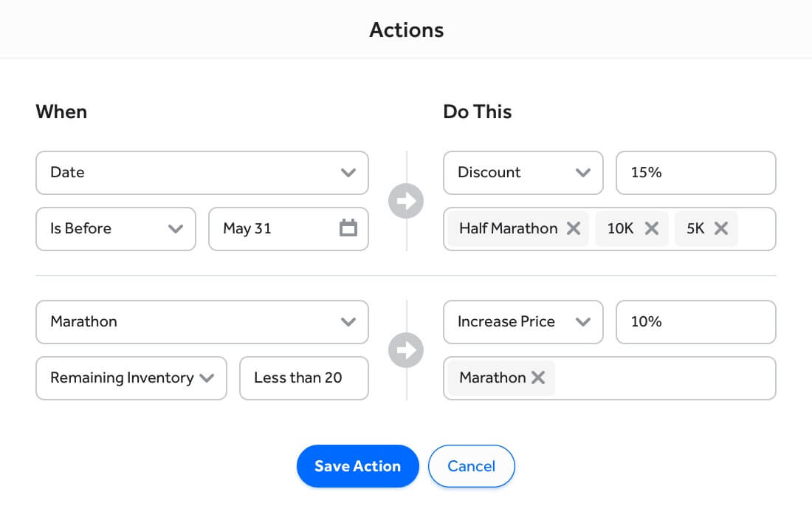The width and height of the screenshot is (812, 523).
Task: Click the arrow connecting the Date rule
Action: (x=406, y=201)
